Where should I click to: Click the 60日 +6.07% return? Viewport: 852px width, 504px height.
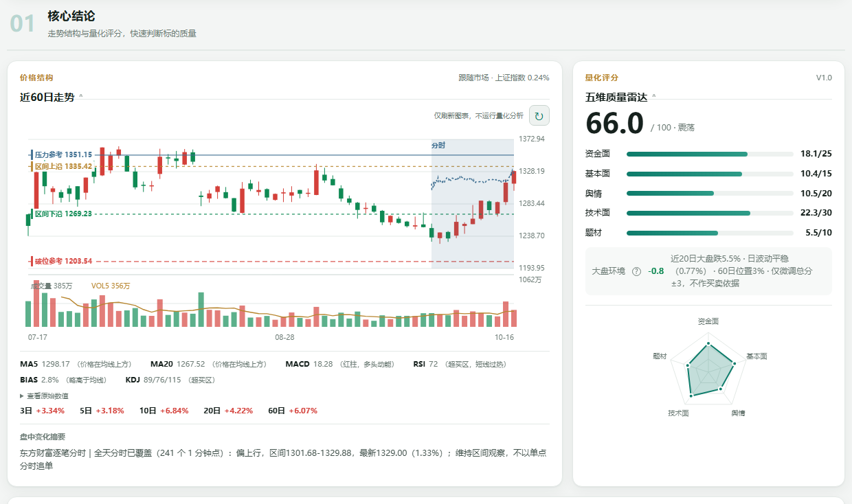pyautogui.click(x=293, y=411)
